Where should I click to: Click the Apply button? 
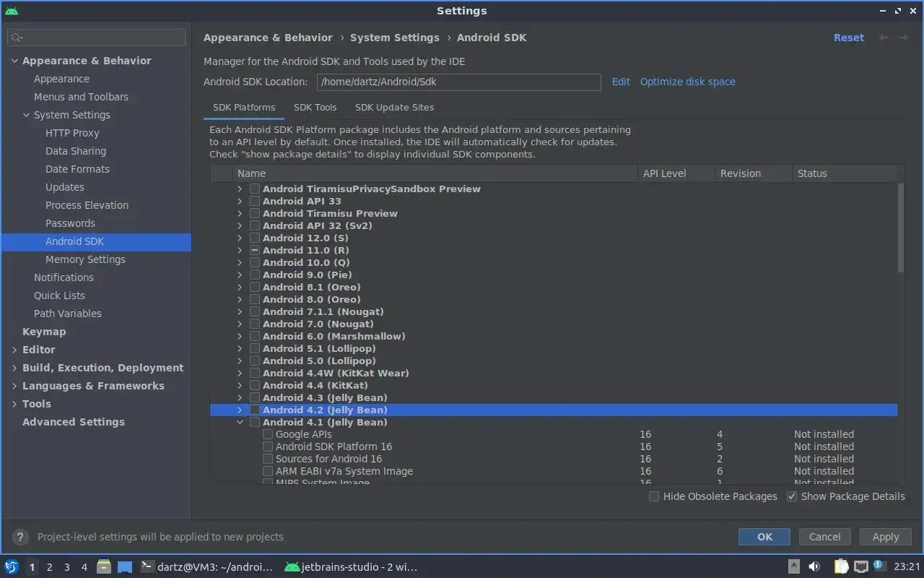[x=886, y=537]
